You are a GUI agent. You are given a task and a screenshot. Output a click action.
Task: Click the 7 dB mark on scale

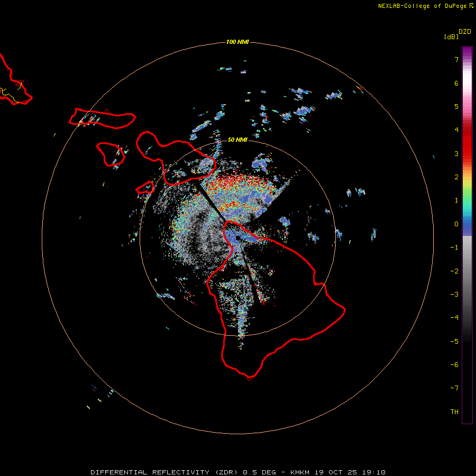click(x=456, y=59)
